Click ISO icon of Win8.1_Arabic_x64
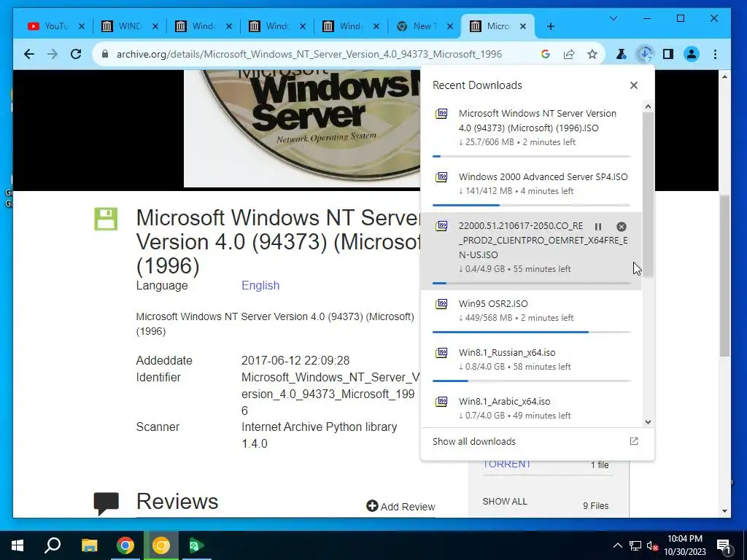The width and height of the screenshot is (747, 560). click(441, 402)
